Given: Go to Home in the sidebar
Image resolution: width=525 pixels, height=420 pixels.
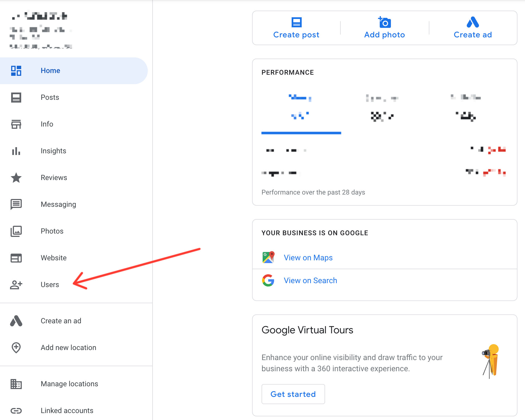Looking at the screenshot, I should (50, 71).
